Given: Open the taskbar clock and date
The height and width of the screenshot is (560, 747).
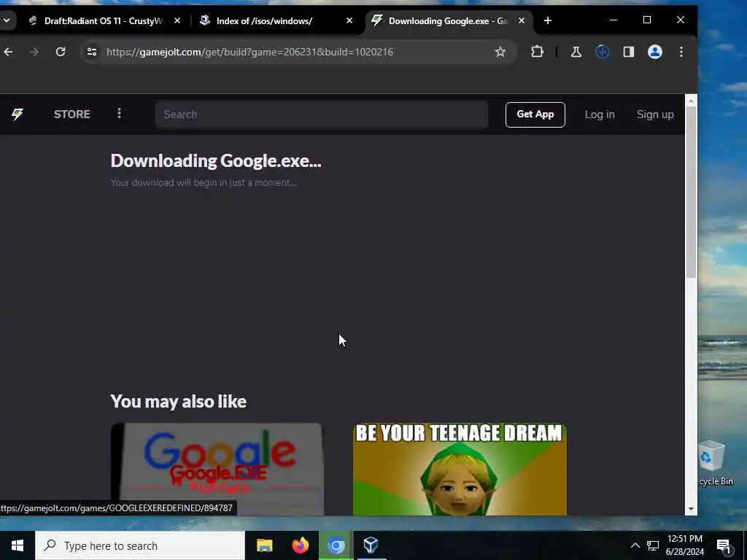Looking at the screenshot, I should click(x=684, y=545).
